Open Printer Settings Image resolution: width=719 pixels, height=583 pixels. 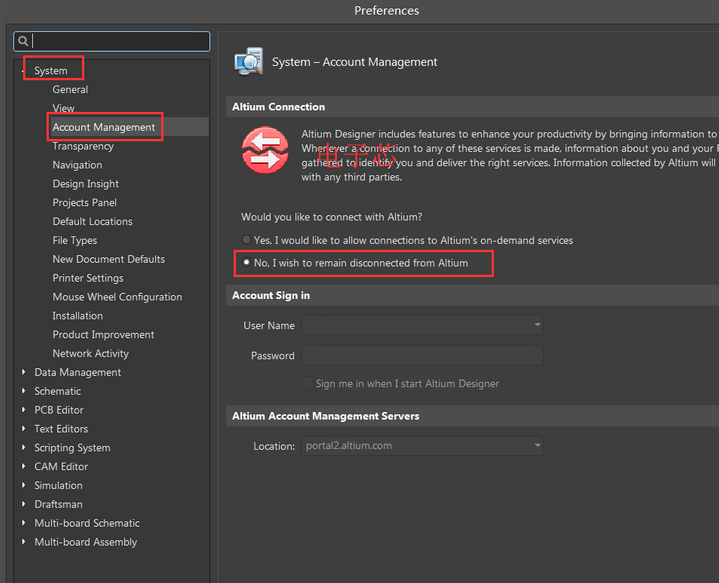[88, 278]
